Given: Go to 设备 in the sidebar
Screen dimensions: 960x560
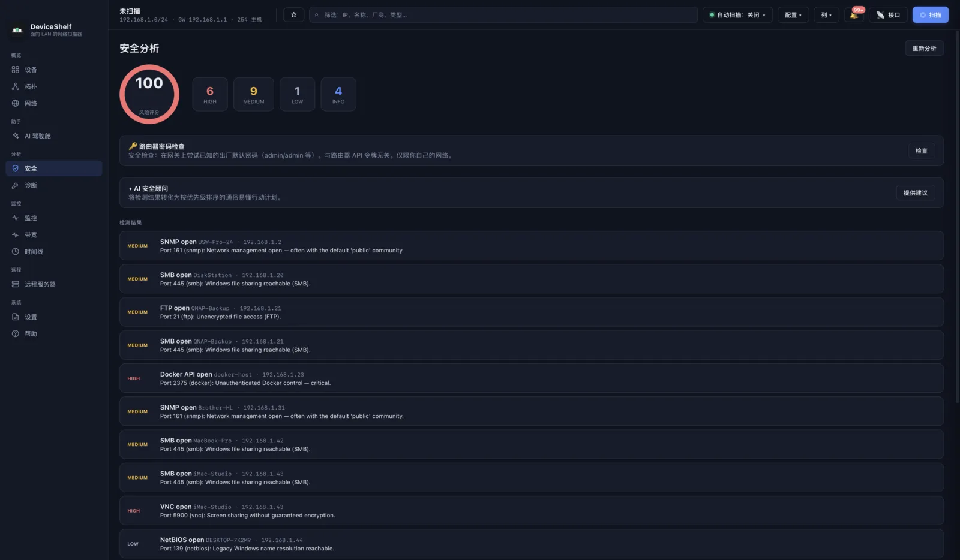Looking at the screenshot, I should click(x=54, y=70).
